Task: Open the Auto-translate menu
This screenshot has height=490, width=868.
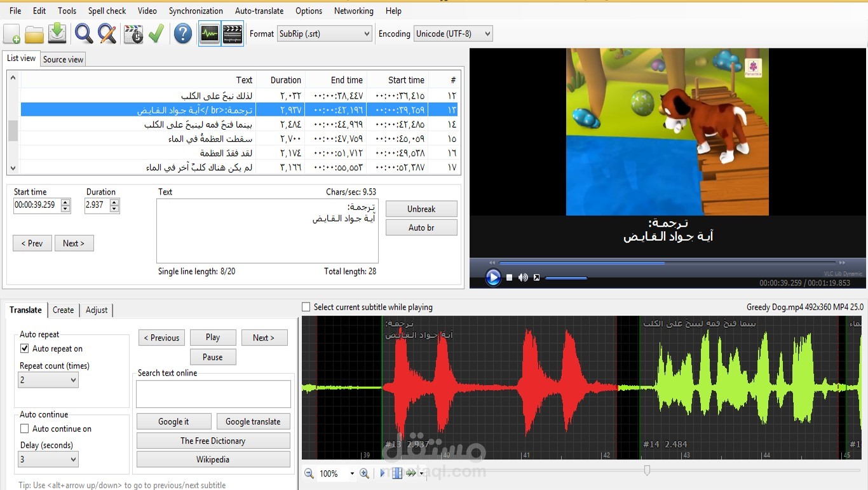Action: click(259, 11)
